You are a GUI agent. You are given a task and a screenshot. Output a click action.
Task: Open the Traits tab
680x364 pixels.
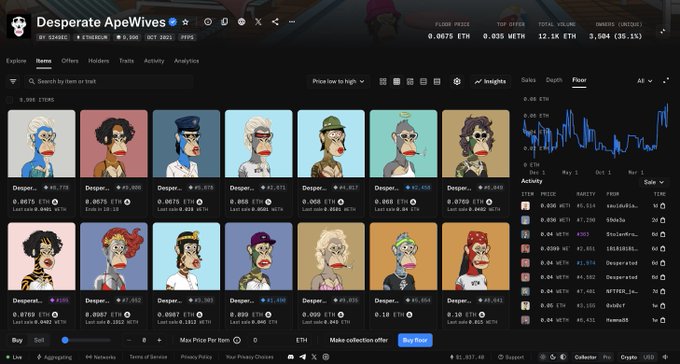pos(126,61)
